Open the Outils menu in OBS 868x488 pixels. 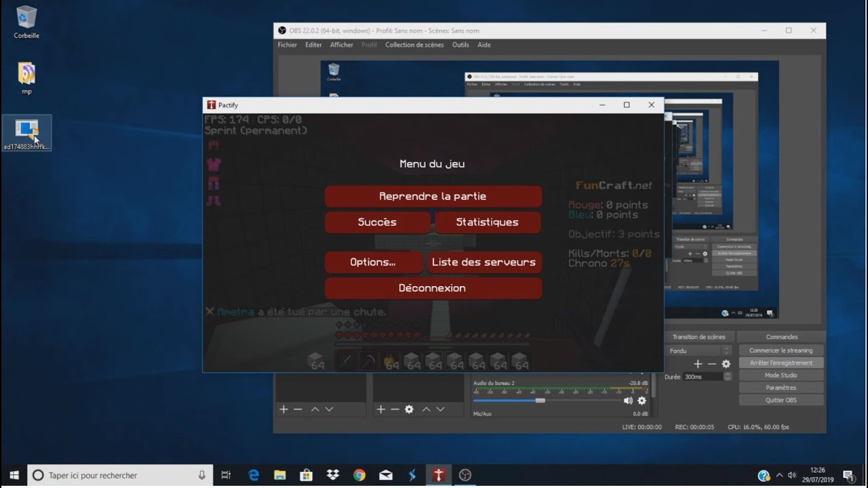click(x=460, y=45)
